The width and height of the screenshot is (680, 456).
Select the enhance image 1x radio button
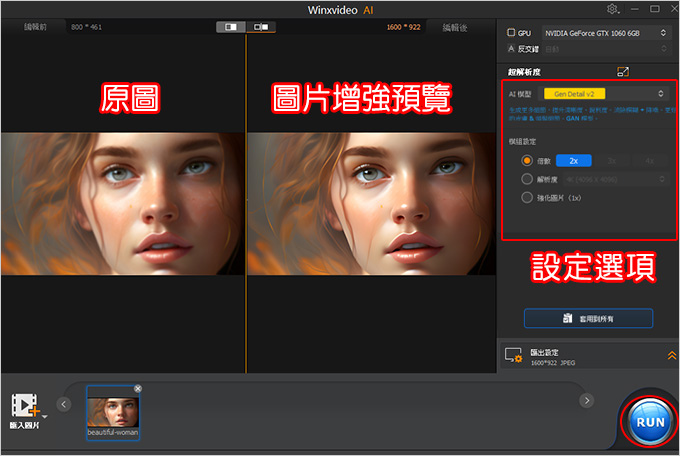coord(527,197)
